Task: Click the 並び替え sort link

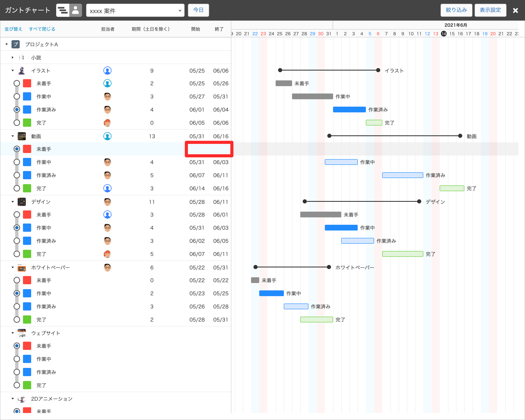Action: tap(13, 29)
